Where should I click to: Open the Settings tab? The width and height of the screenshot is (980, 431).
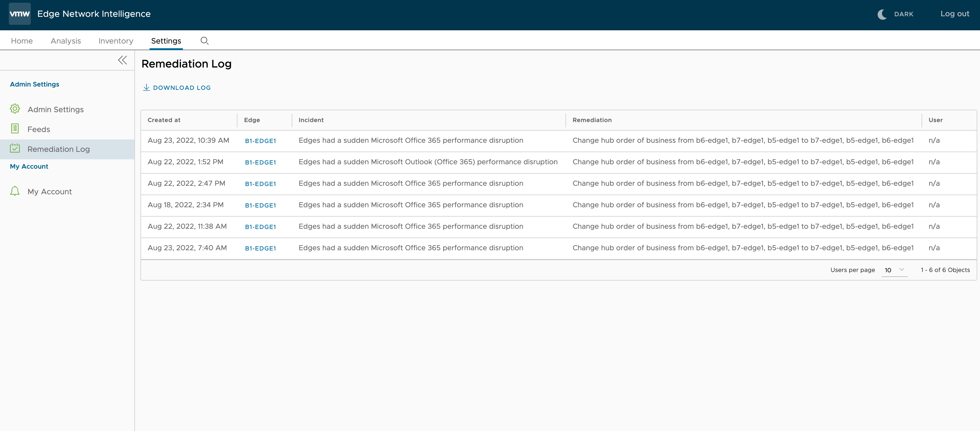tap(166, 41)
